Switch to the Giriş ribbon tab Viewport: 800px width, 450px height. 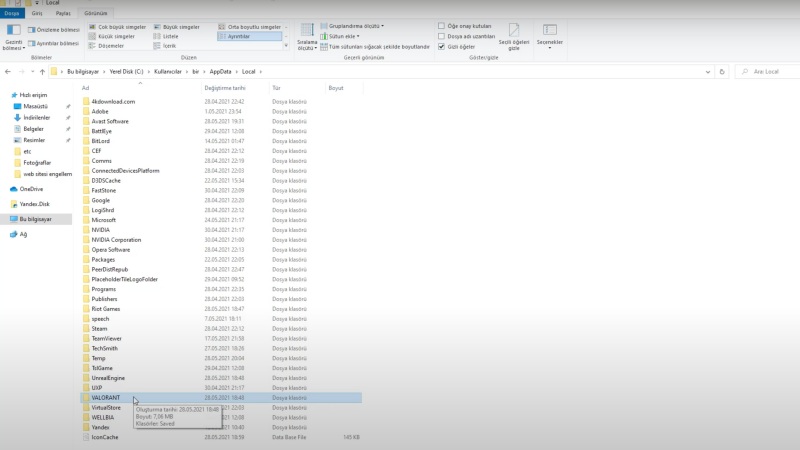[x=37, y=13]
